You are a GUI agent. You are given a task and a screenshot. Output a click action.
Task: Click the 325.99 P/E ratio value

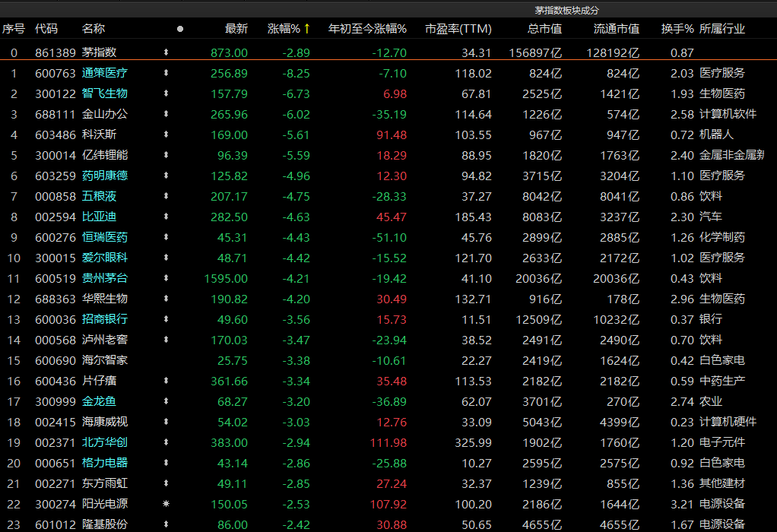click(473, 443)
